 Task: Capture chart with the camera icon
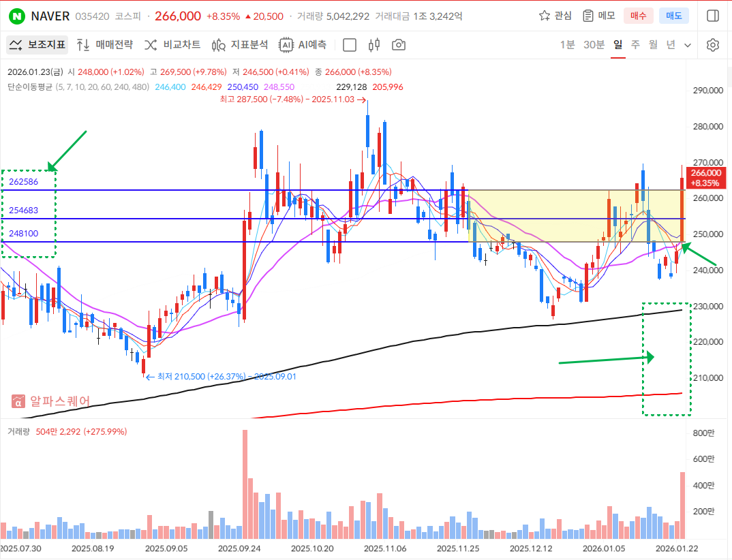[x=399, y=45]
